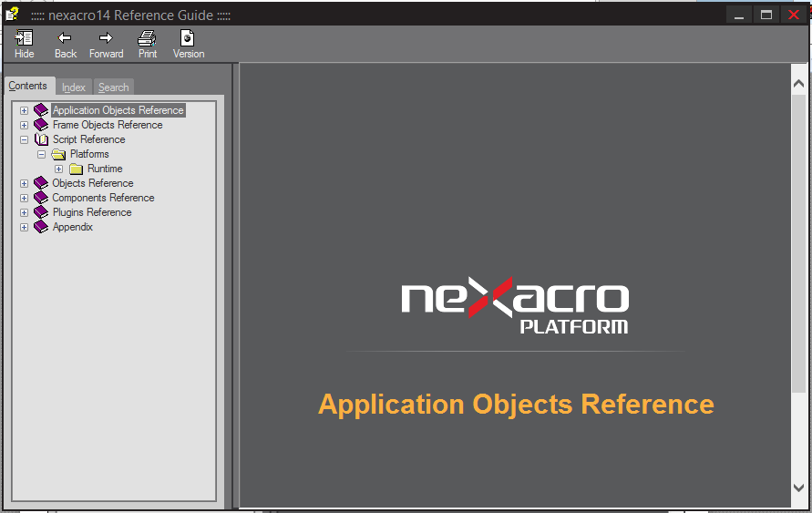The width and height of the screenshot is (812, 513).
Task: Expand Objects Reference node
Action: click(x=24, y=183)
